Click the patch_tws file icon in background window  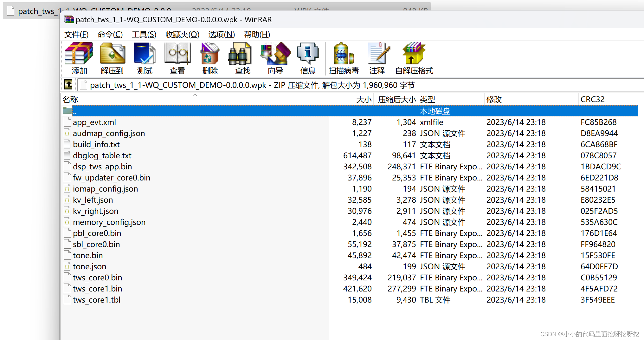click(x=11, y=11)
